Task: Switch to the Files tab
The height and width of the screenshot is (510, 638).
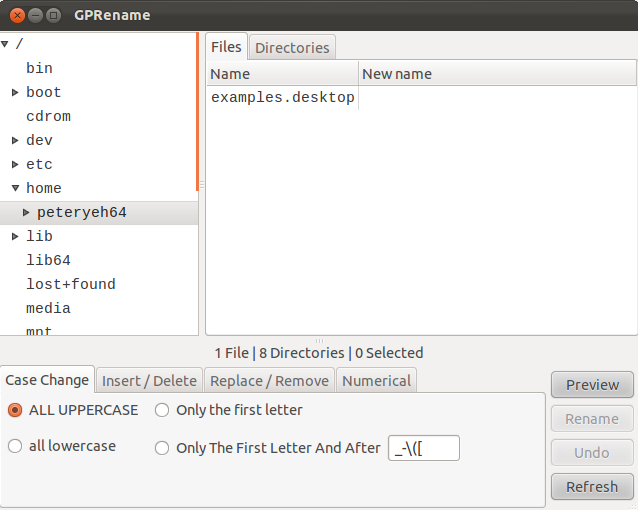Action: coord(226,47)
